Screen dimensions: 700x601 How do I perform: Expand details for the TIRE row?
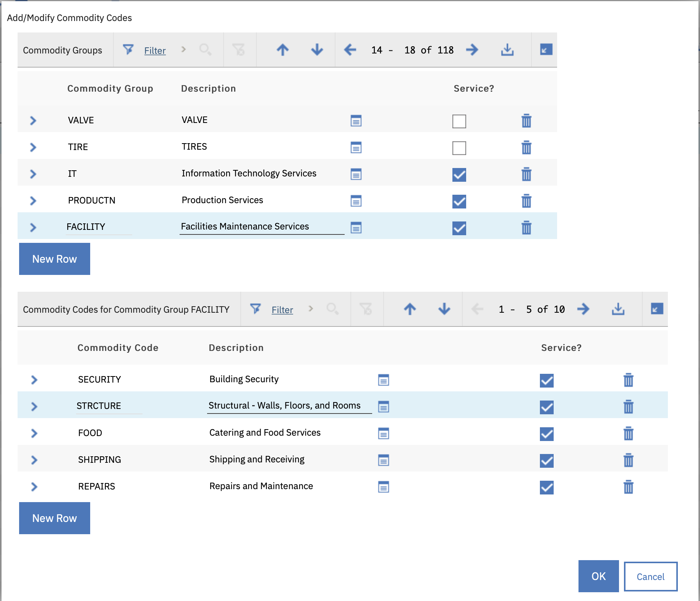coord(33,147)
